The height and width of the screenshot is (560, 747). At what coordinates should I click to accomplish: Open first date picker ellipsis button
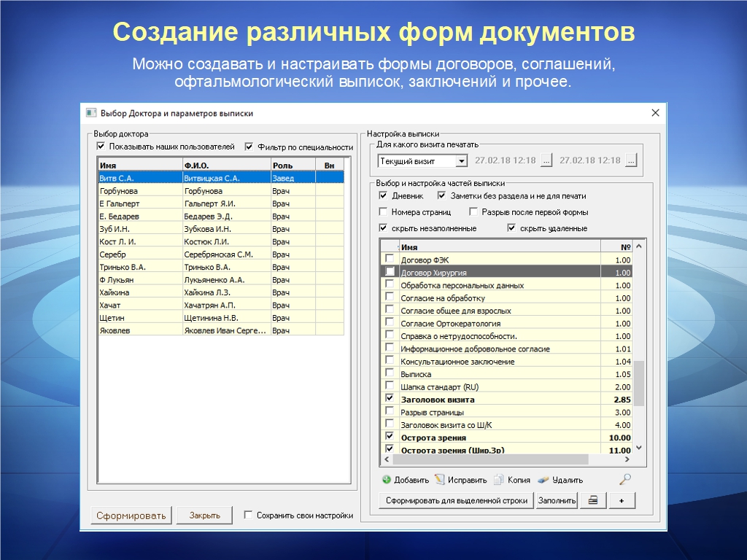[x=546, y=160]
